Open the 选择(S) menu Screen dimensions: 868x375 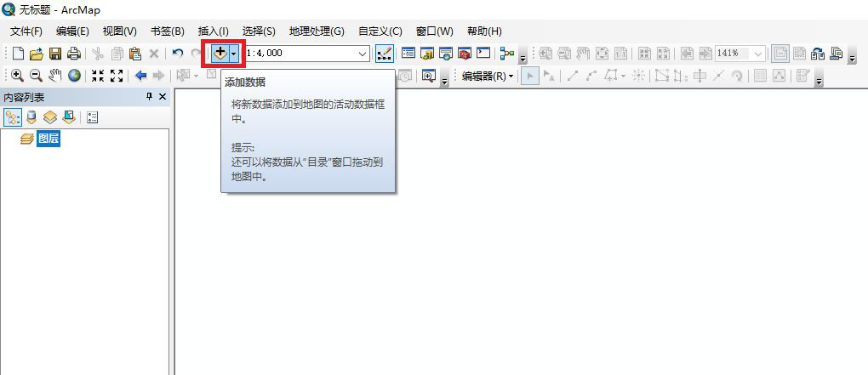[x=259, y=31]
